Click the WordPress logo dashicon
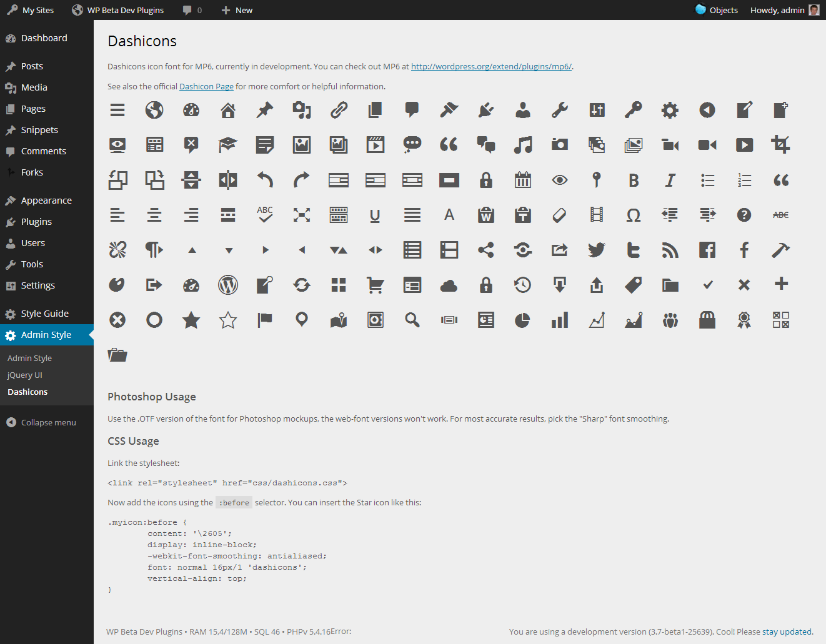826x644 pixels. [228, 285]
